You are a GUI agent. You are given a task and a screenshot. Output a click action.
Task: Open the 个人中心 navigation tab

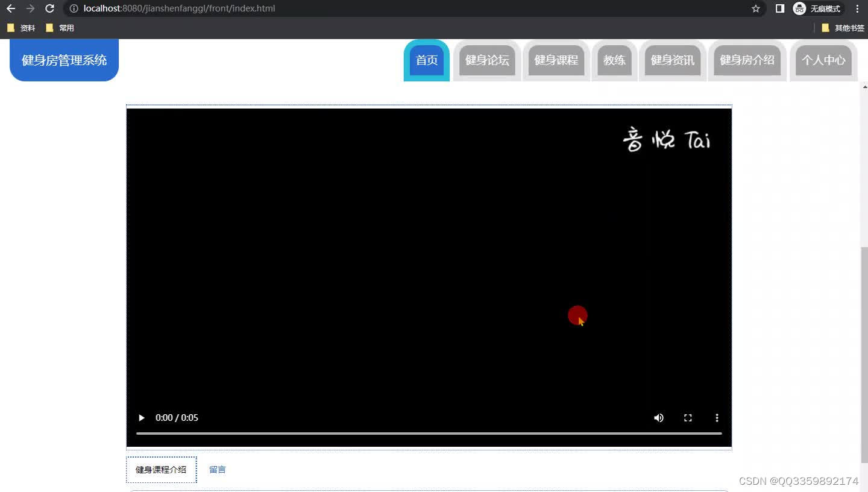pyautogui.click(x=823, y=60)
